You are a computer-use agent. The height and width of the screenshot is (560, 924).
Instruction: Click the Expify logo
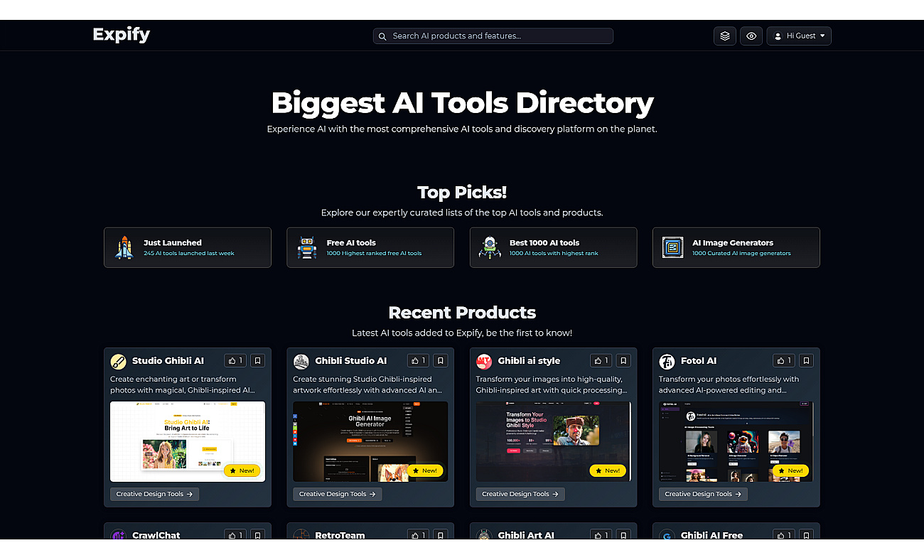point(121,35)
